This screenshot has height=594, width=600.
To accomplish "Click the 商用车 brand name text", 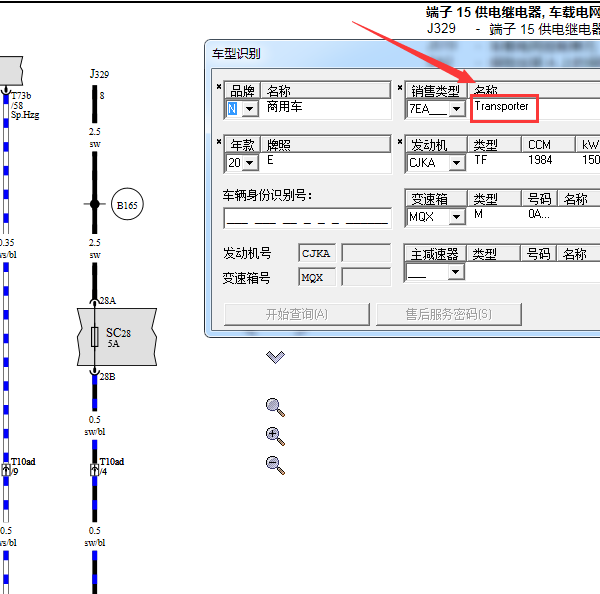I will [x=284, y=106].
